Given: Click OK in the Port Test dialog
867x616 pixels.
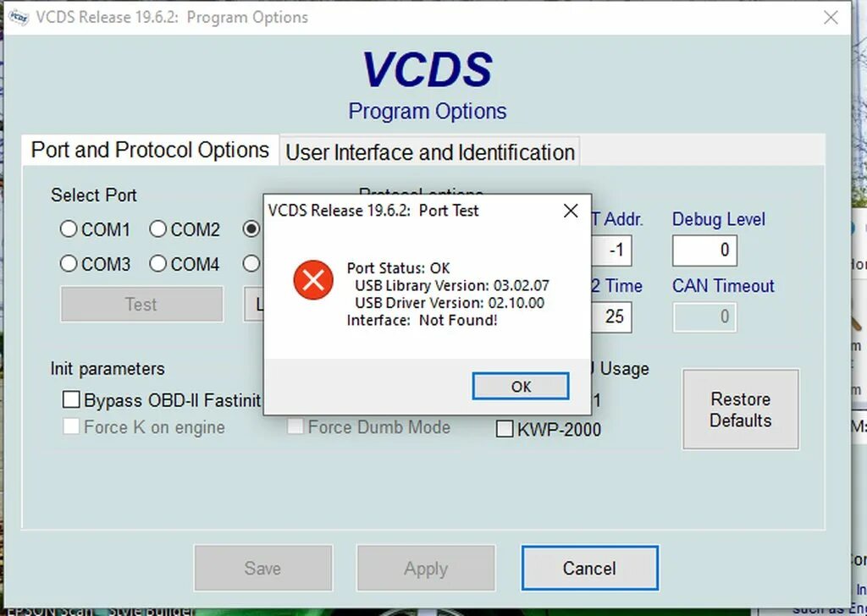Looking at the screenshot, I should [x=521, y=386].
